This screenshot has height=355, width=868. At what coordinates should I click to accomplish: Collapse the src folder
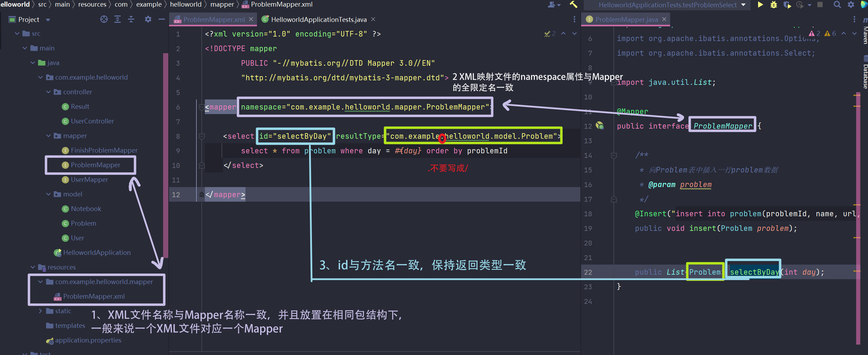17,34
